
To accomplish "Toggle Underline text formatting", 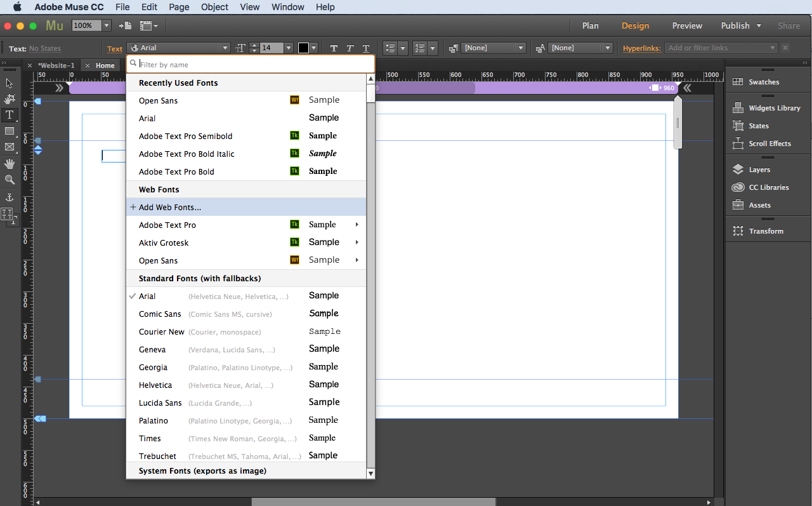I will 366,48.
